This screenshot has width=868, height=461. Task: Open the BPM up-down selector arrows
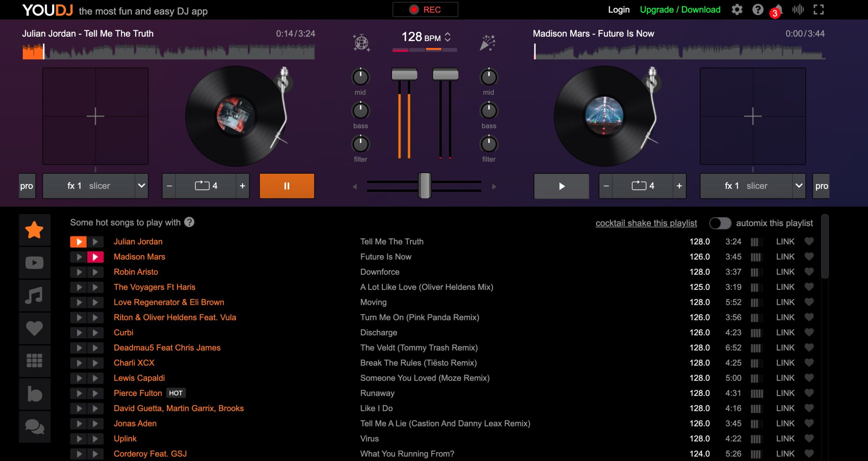pos(448,37)
